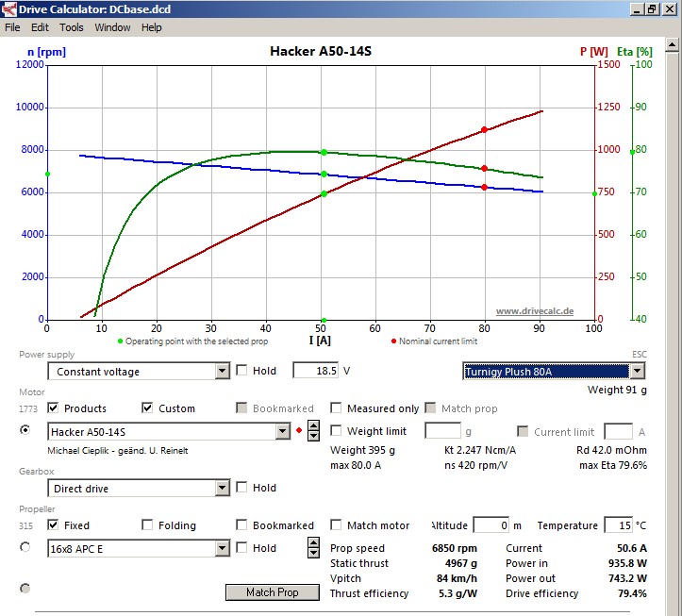Image resolution: width=682 pixels, height=616 pixels.
Task: Click the 18.5 voltage input field
Action: [x=315, y=371]
